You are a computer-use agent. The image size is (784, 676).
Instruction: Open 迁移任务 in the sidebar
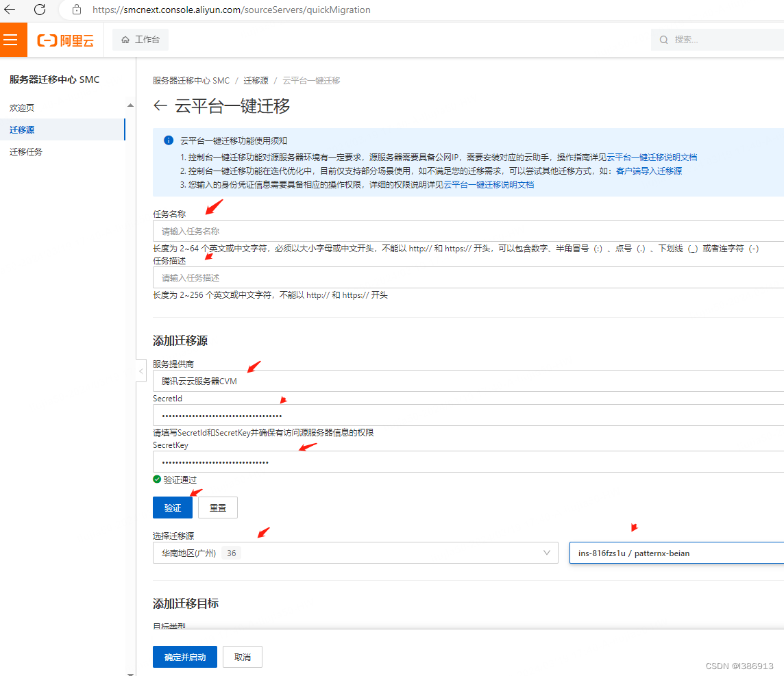pos(26,151)
